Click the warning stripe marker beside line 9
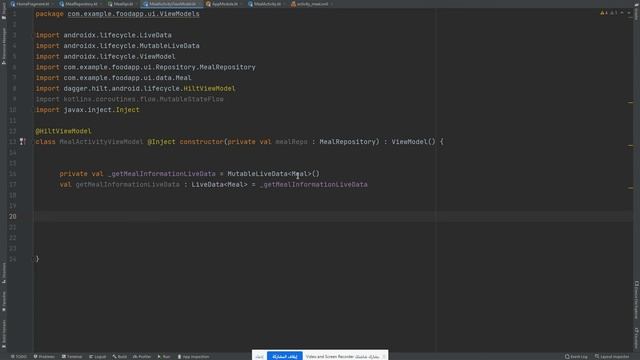Screen dimensions: 640x360 (630, 102)
